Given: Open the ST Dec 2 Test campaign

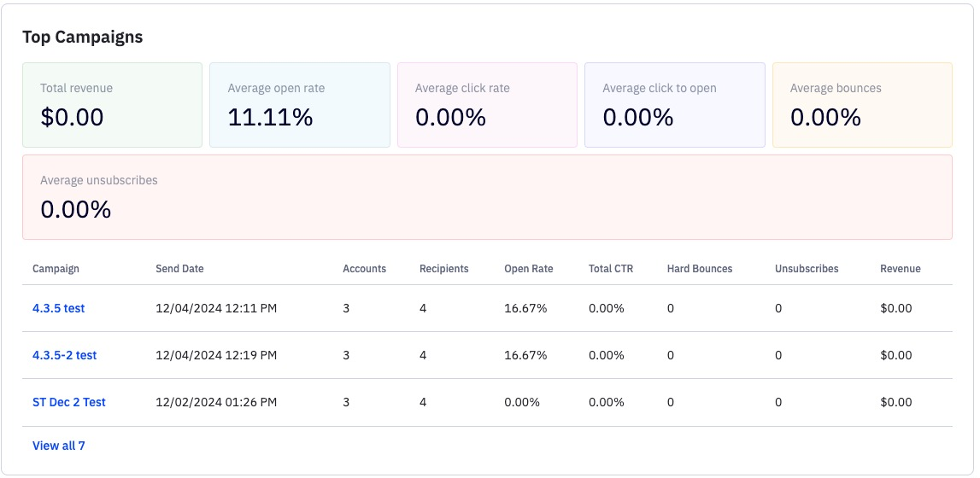Looking at the screenshot, I should pos(68,402).
